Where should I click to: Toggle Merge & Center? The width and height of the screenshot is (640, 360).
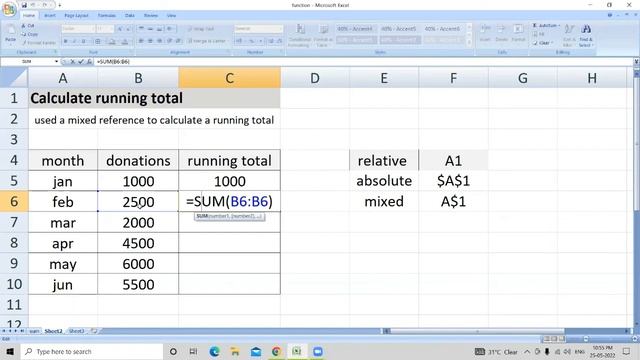click(x=207, y=41)
